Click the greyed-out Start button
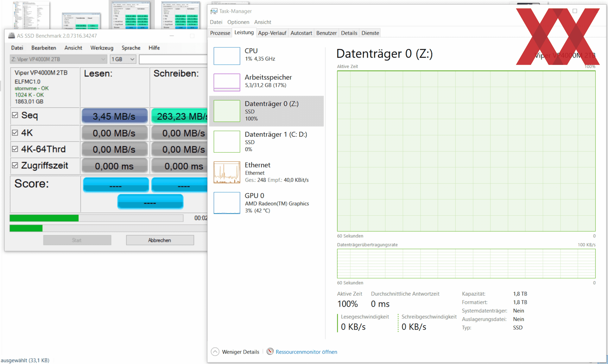Screen dimensions: 608x364 click(x=77, y=240)
